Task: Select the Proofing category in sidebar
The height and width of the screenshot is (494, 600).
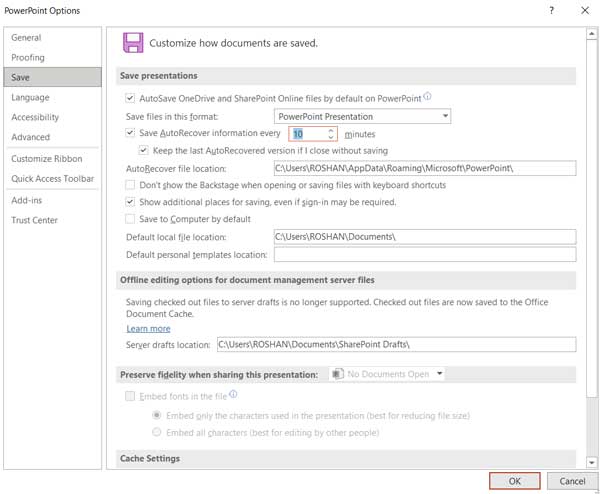Action: 28,57
